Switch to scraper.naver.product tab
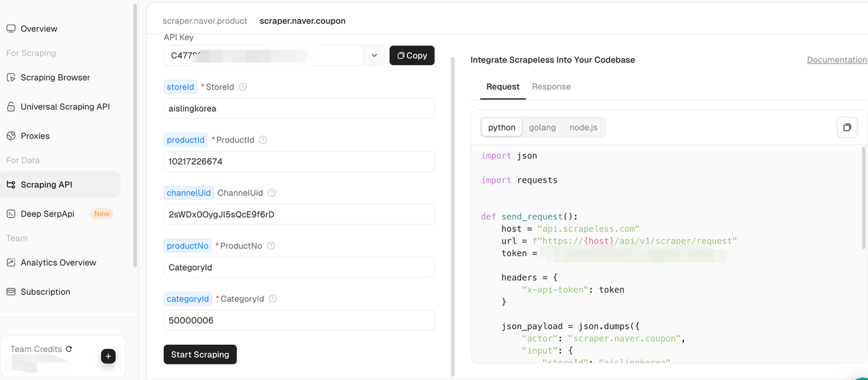 [205, 21]
